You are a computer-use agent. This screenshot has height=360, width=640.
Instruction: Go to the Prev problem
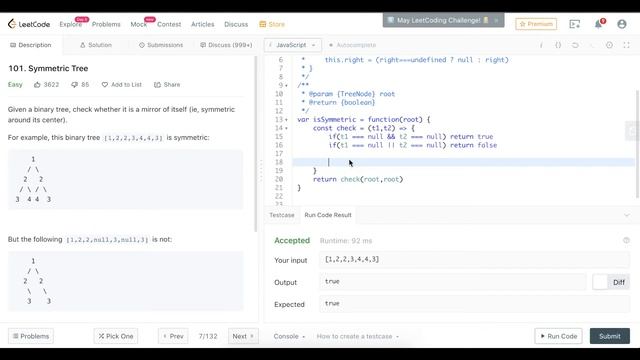pyautogui.click(x=173, y=336)
